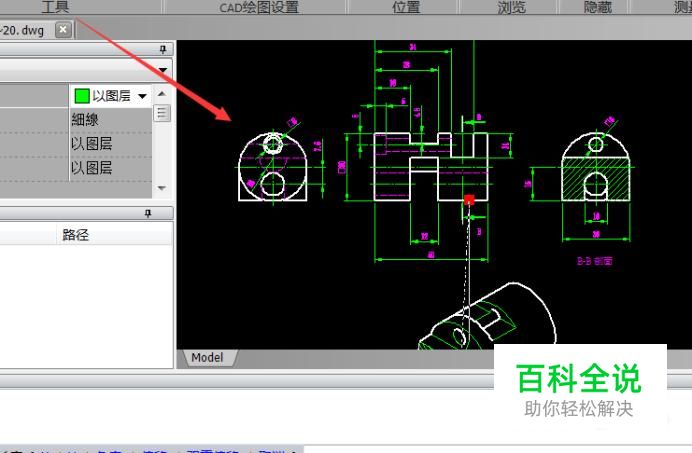Select the left circular end view
The height and width of the screenshot is (453, 692).
[273, 167]
